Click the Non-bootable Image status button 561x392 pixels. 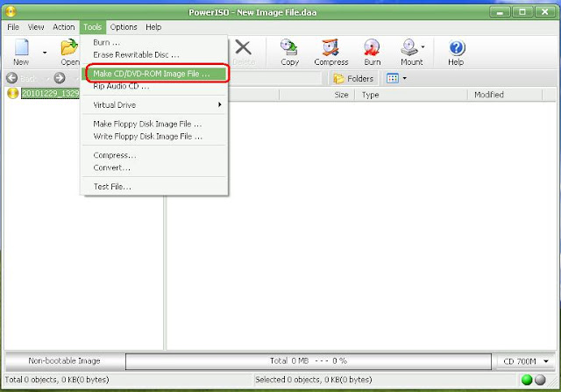click(x=65, y=360)
